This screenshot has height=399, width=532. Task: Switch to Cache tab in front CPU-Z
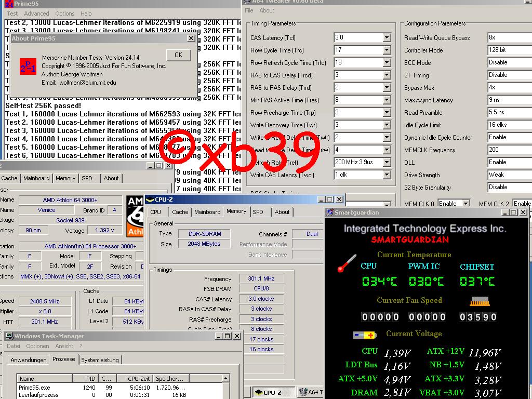(180, 212)
